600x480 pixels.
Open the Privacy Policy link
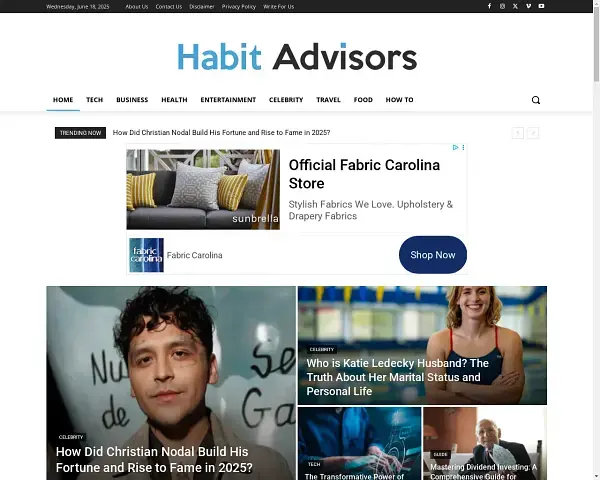[239, 6]
